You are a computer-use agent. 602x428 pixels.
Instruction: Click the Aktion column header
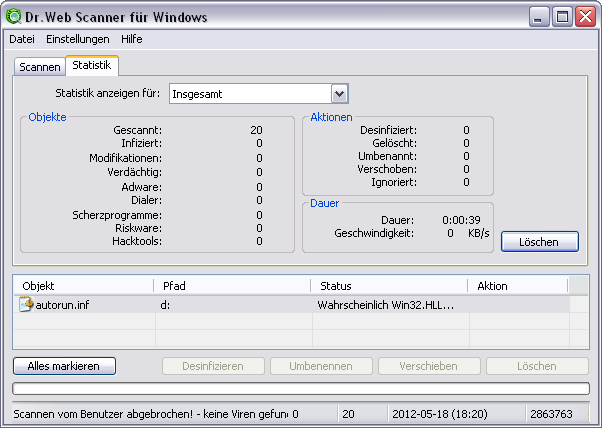[518, 286]
